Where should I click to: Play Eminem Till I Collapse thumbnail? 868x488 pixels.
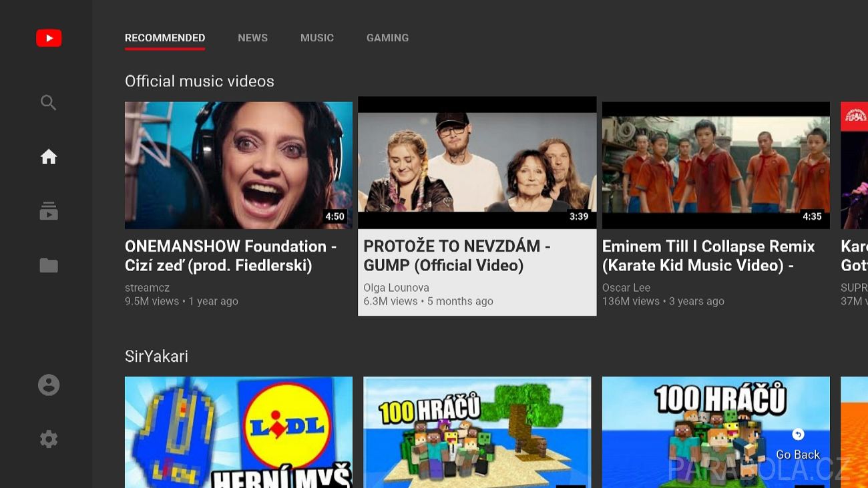(716, 165)
